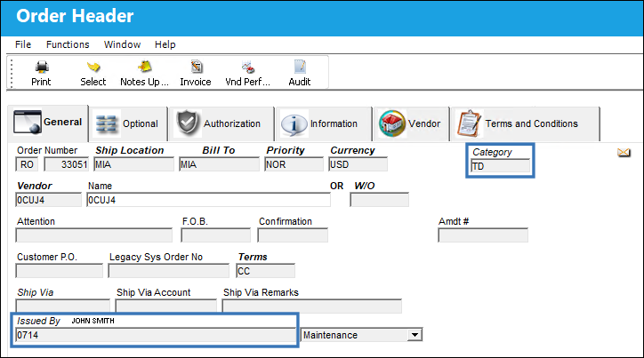Click the Terms bold label
Viewport: 644px width, 358px height.
click(x=253, y=257)
